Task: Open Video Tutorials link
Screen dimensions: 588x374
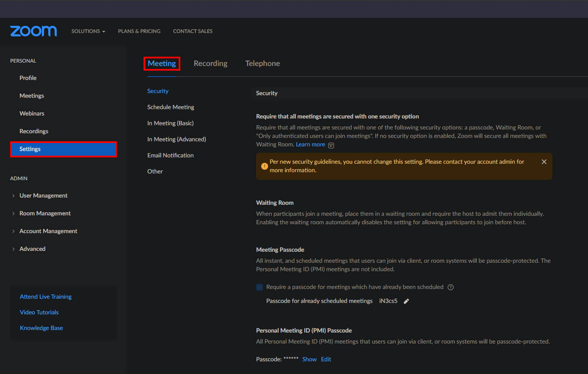Action: coord(39,312)
